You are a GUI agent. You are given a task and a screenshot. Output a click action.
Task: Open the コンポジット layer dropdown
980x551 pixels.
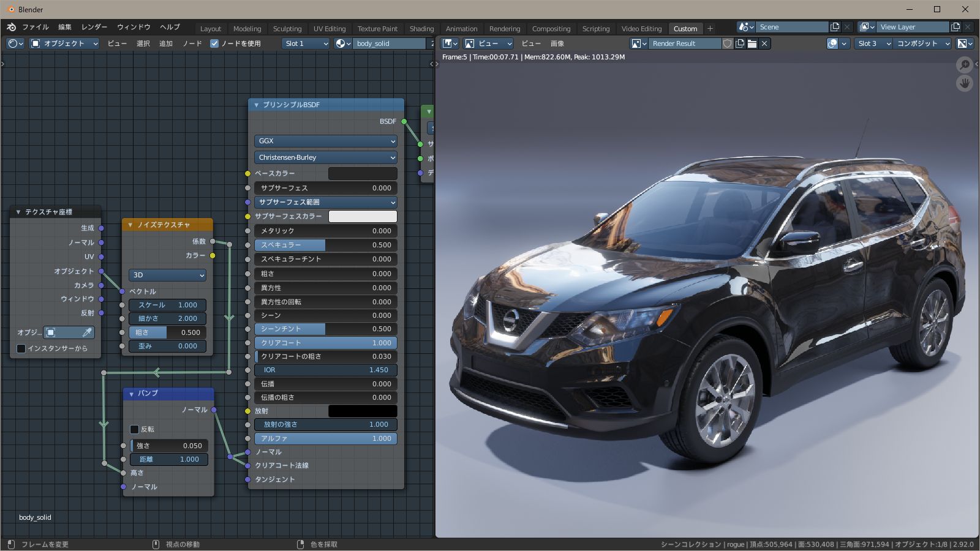(x=923, y=43)
